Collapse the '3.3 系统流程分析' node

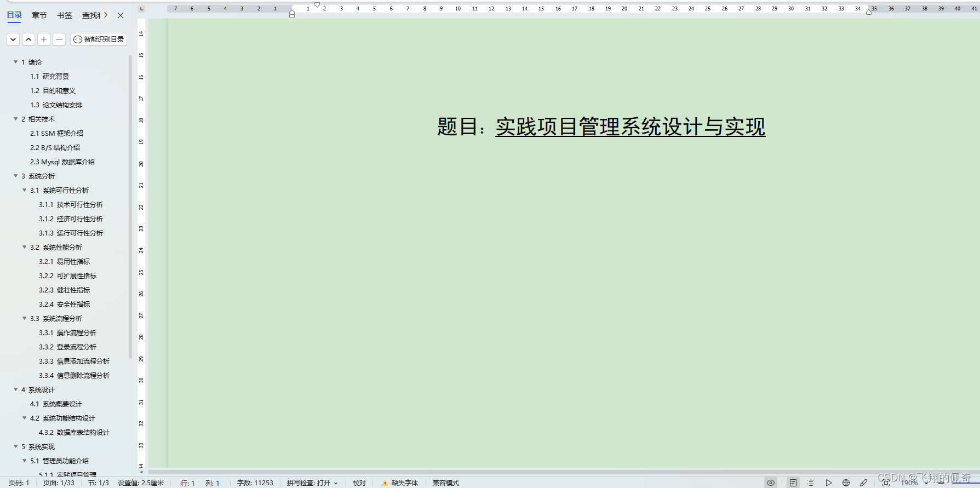(x=24, y=318)
